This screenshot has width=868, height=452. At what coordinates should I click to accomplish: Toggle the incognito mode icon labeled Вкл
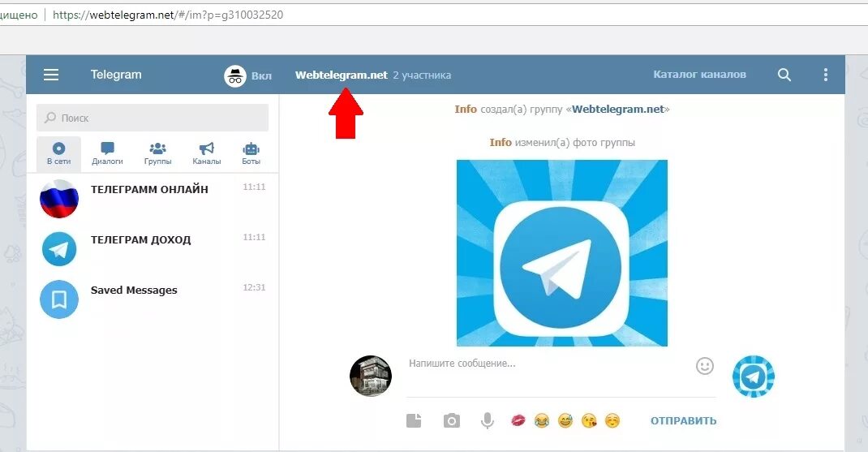pyautogui.click(x=235, y=75)
